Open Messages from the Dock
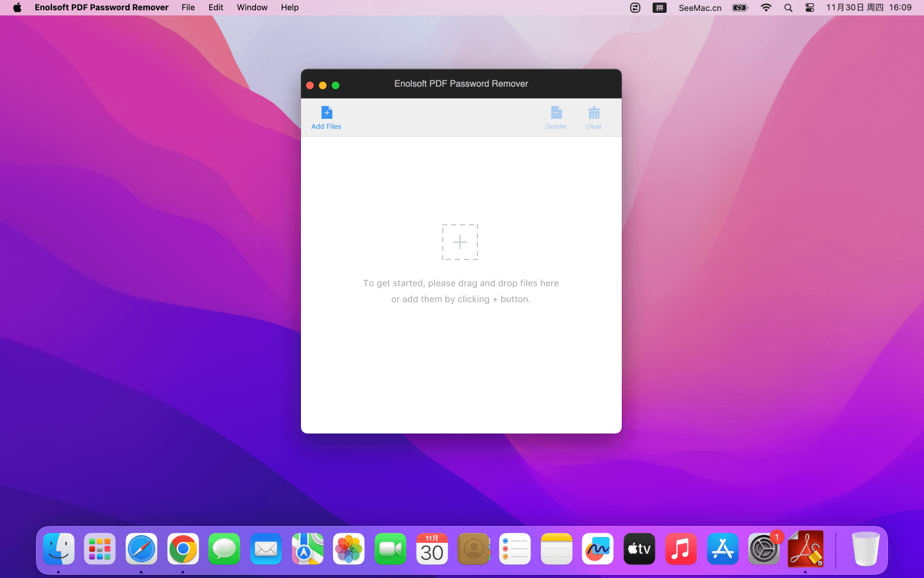The image size is (924, 578). click(x=225, y=549)
